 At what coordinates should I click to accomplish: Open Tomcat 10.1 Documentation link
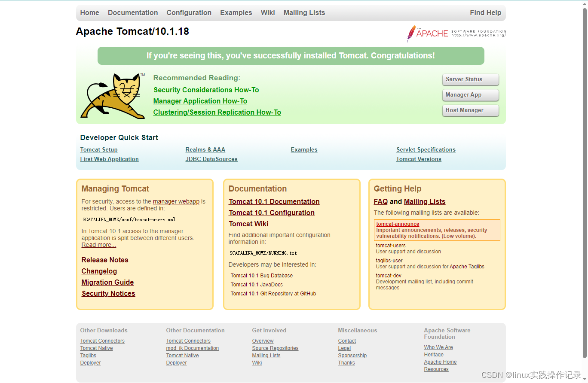point(274,201)
